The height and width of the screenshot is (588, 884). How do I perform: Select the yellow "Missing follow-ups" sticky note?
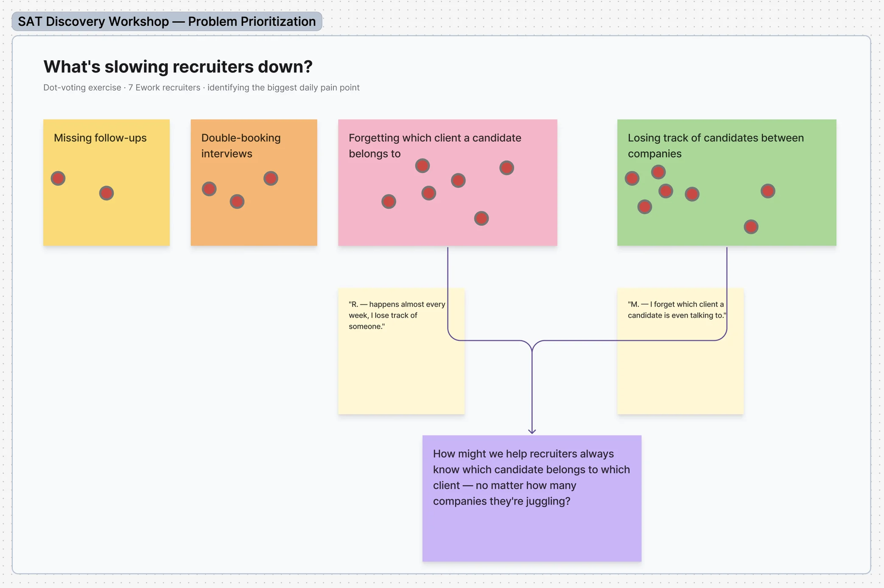(106, 182)
